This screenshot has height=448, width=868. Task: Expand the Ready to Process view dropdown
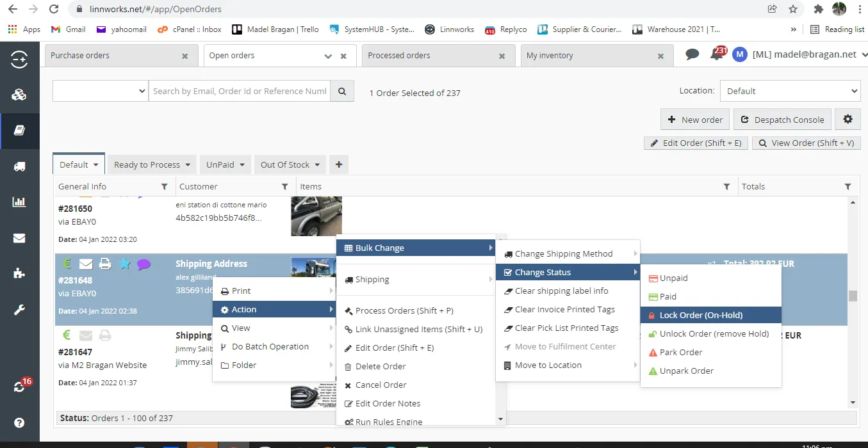tap(188, 165)
